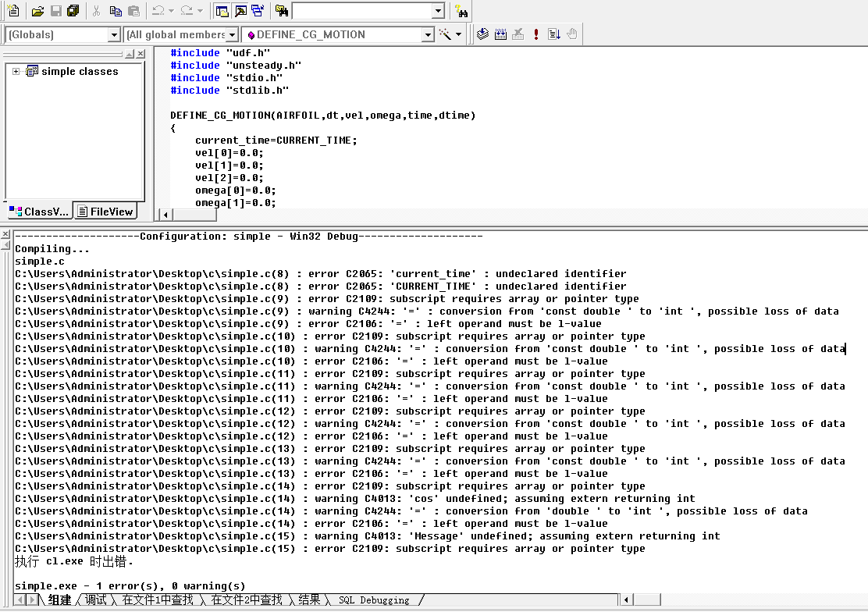Image resolution: width=868 pixels, height=612 pixels.
Task: Toggle the Output window button
Action: (240, 11)
